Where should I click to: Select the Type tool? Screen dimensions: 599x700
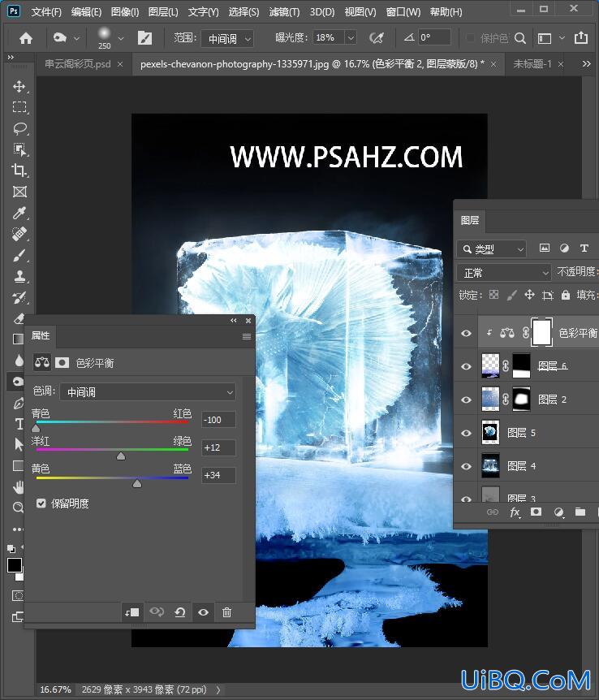click(x=19, y=424)
